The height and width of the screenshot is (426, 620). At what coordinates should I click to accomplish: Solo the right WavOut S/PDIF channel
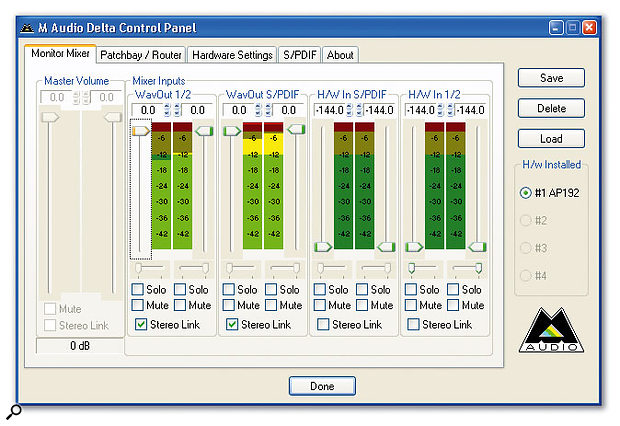click(271, 290)
